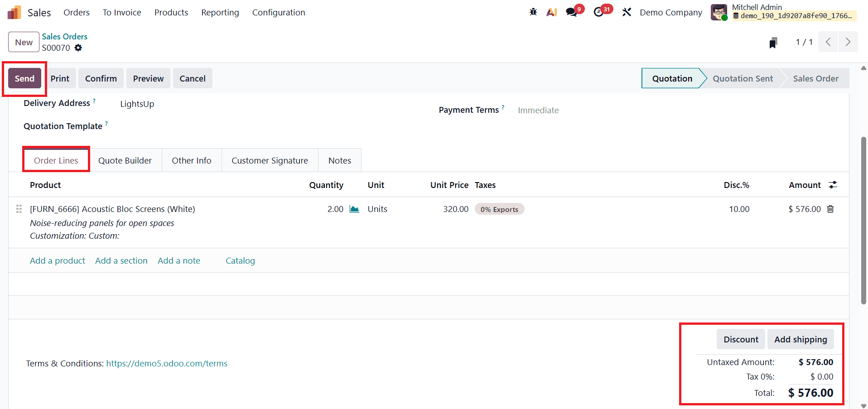
Task: Toggle optional columns via the Amount column icon
Action: click(x=834, y=185)
